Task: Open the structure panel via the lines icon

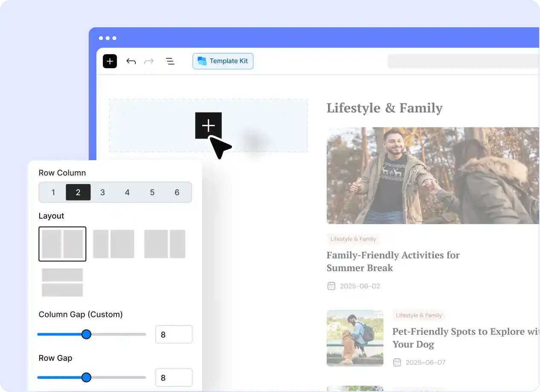Action: [170, 61]
